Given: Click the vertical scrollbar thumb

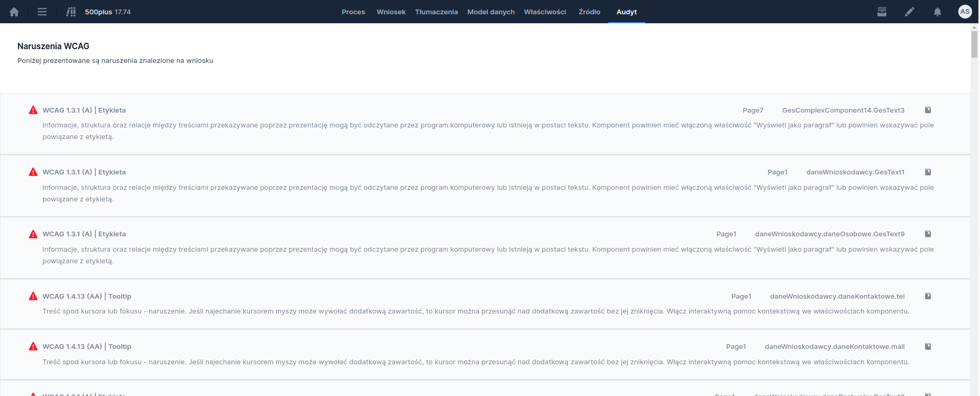Looking at the screenshot, I should pos(974,44).
